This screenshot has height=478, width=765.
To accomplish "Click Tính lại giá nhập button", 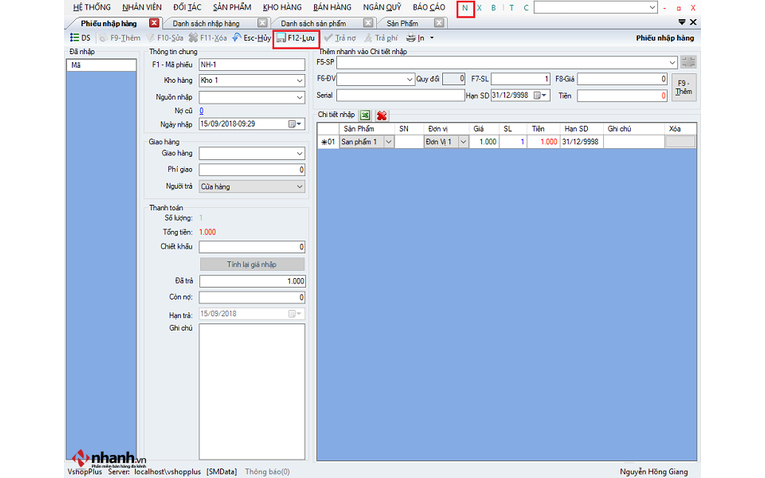I will 252,264.
